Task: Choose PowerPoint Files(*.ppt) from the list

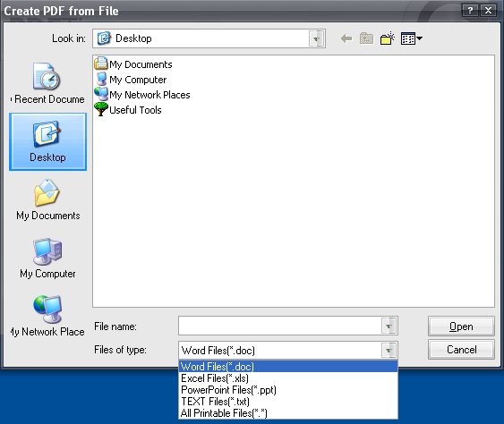Action: pos(288,390)
